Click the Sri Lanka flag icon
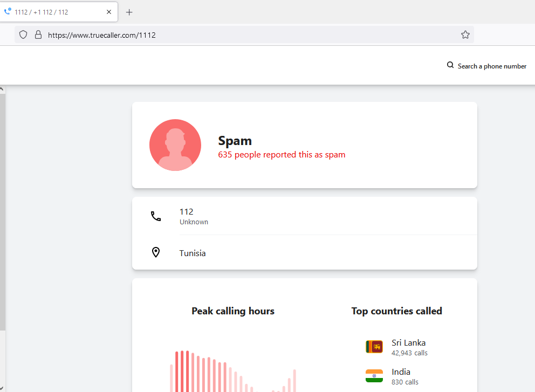 374,347
